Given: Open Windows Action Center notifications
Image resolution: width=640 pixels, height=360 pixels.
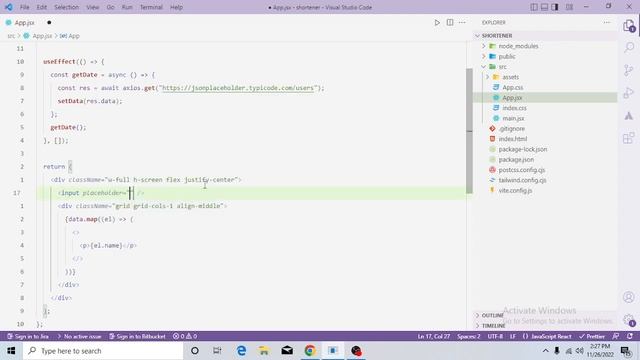Looking at the screenshot, I should (626, 351).
